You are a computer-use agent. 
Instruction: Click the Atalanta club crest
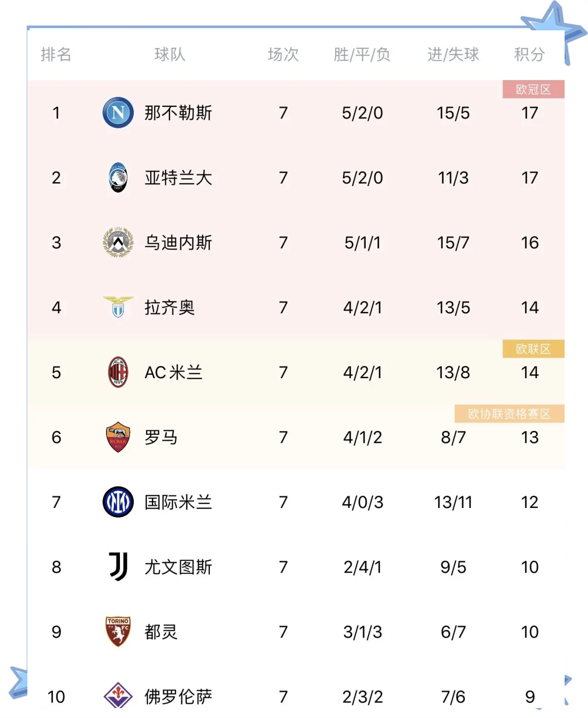point(118,178)
